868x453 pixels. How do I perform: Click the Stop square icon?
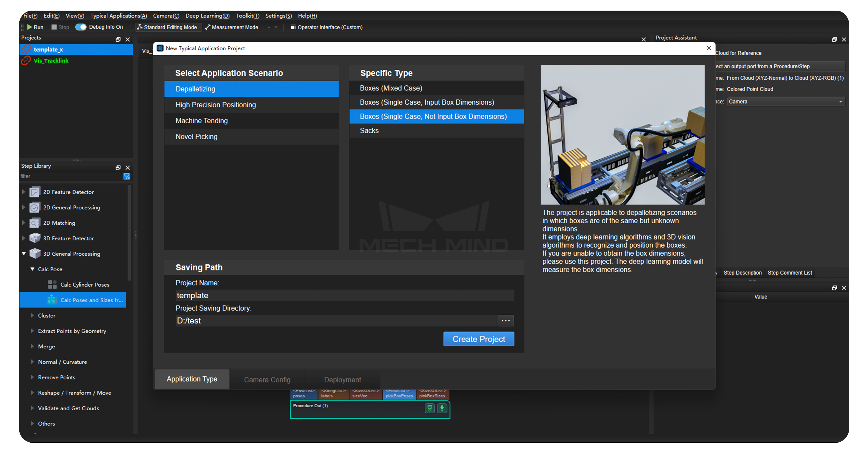(54, 27)
